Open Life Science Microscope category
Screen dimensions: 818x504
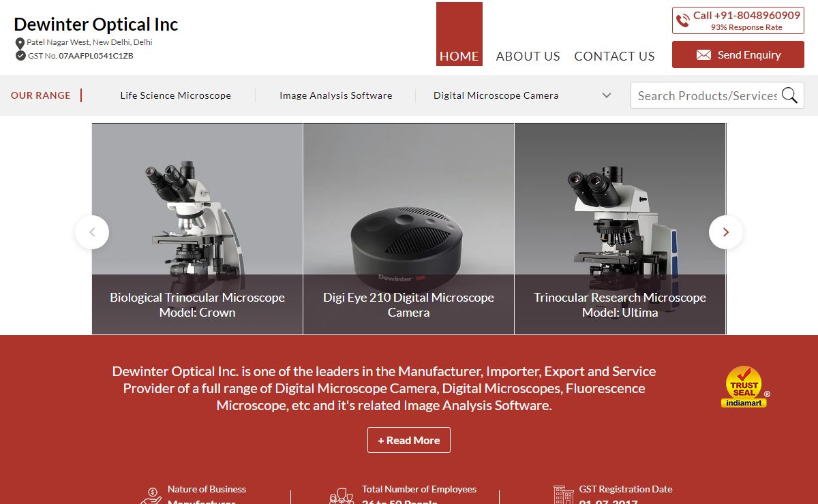coord(176,95)
